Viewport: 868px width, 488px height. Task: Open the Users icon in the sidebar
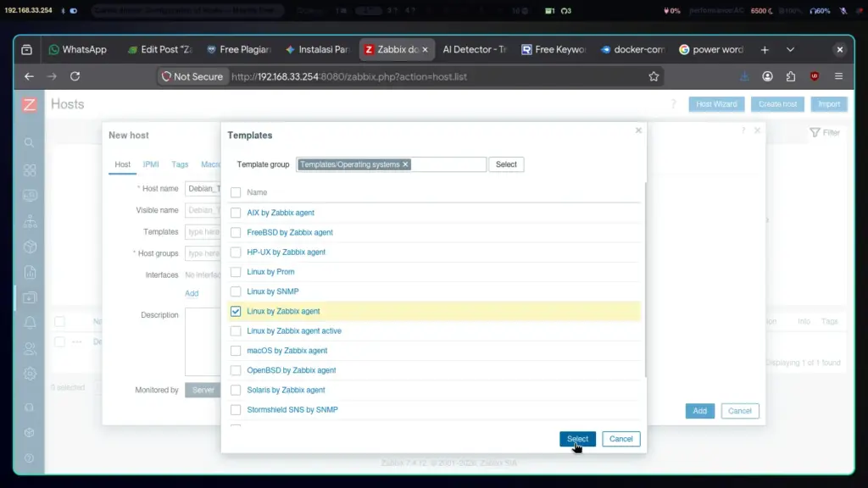pos(30,348)
